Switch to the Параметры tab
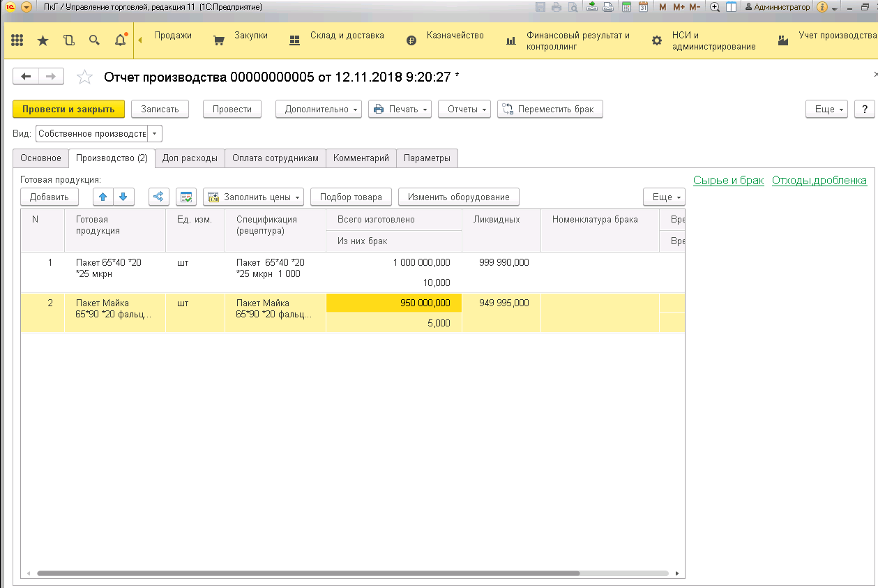 pos(427,158)
